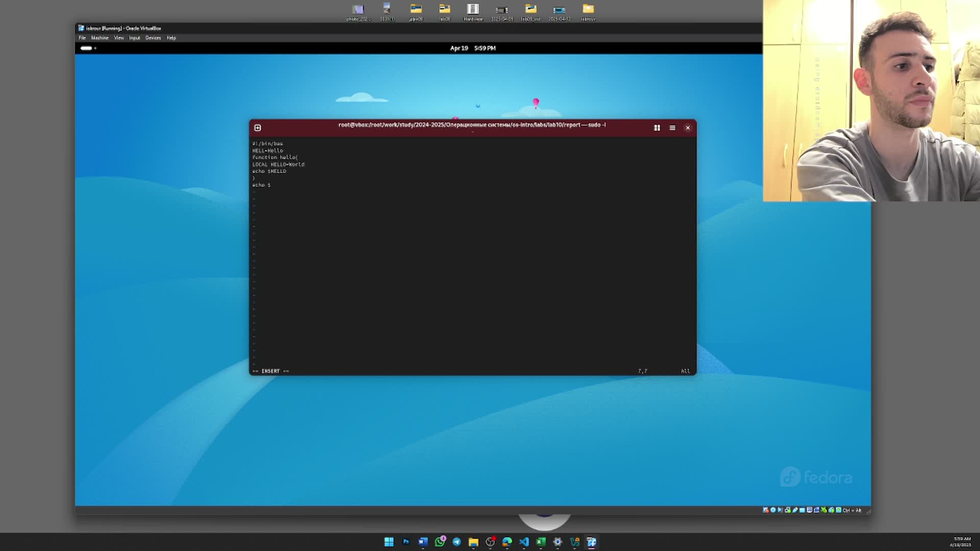
Task: Click the 'function hello{' line
Action: 275,158
